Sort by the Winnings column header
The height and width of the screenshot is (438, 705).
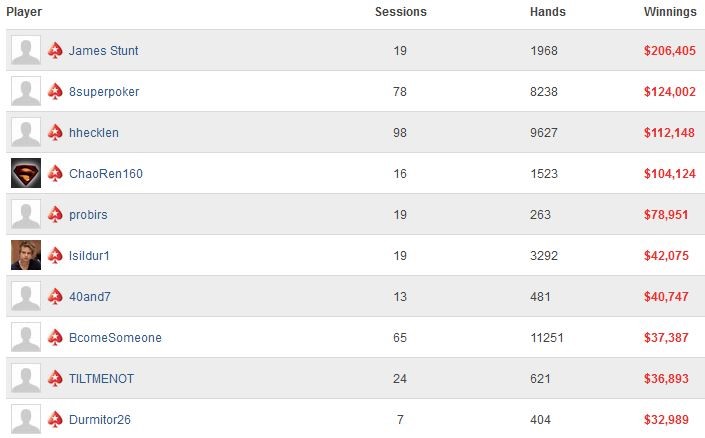[x=670, y=12]
